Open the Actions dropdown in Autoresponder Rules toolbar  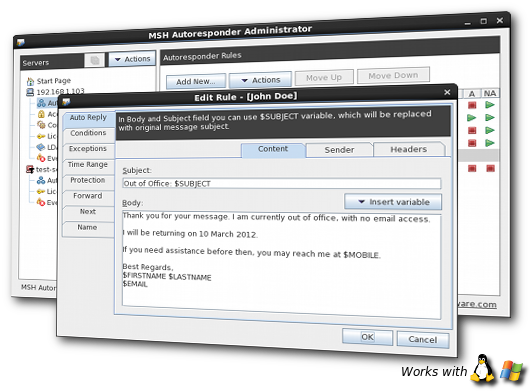click(260, 80)
